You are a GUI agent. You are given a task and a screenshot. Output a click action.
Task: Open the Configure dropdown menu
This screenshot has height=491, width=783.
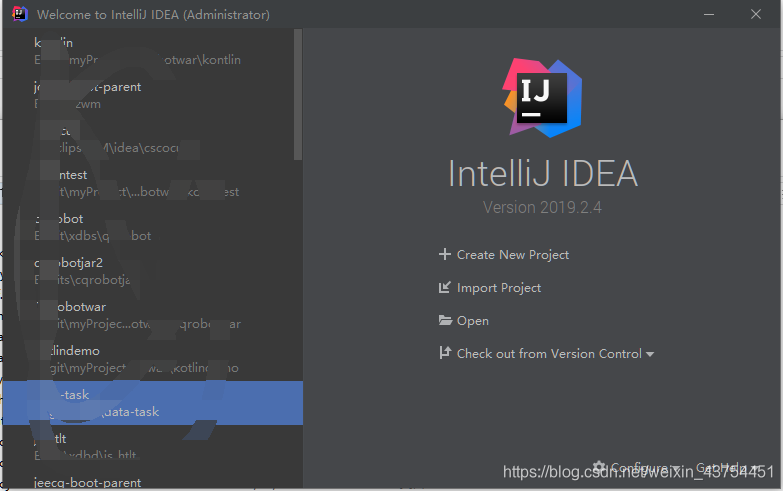coord(635,468)
